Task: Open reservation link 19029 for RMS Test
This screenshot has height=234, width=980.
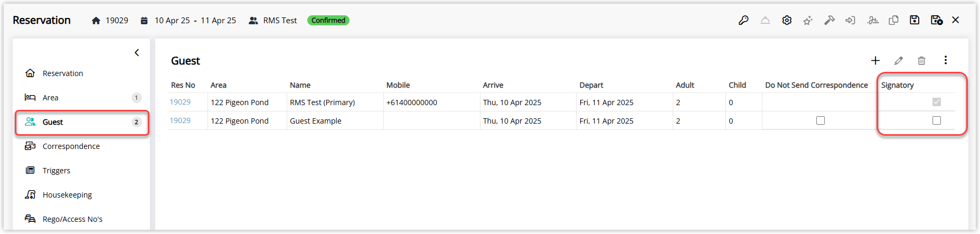Action: [x=180, y=102]
